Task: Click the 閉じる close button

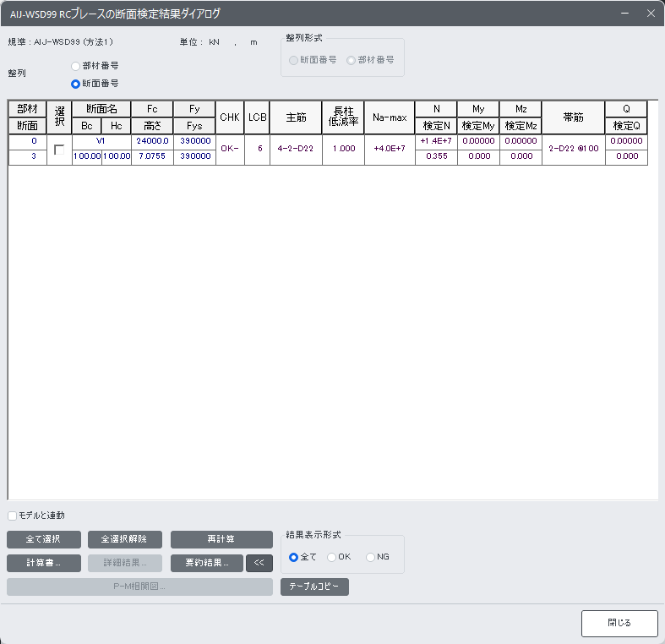Action: (x=619, y=623)
